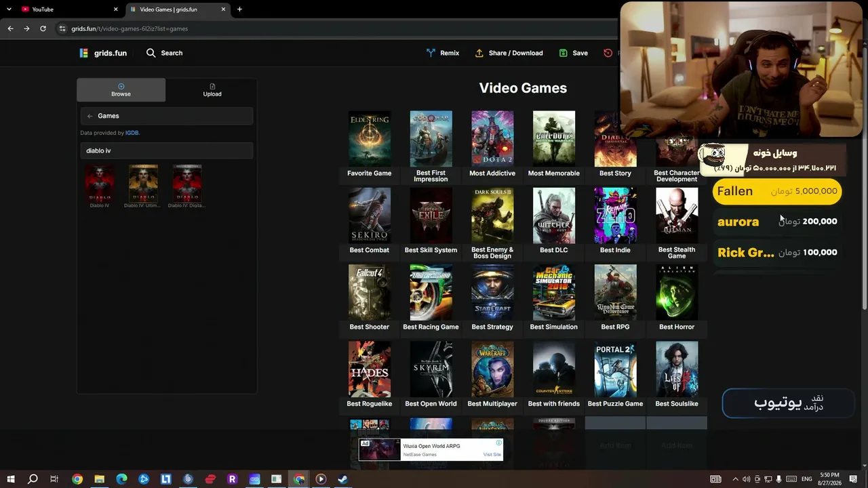Image resolution: width=868 pixels, height=488 pixels.
Task: Open Search via the magnifier icon
Action: [151, 53]
